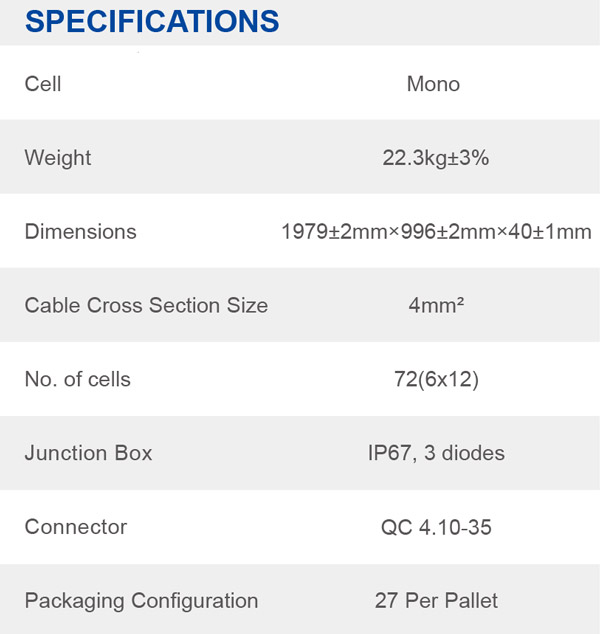
Task: Select the Cable Cross Section Size label
Action: click(146, 306)
